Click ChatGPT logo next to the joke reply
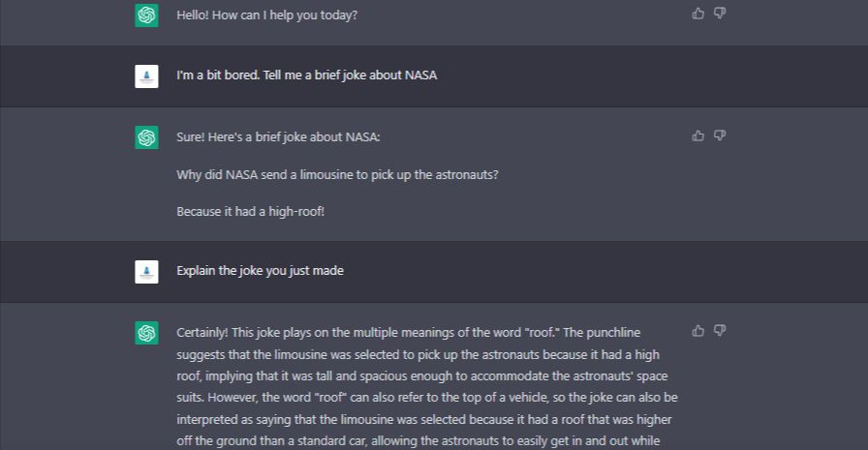The height and width of the screenshot is (450, 868). 146,137
